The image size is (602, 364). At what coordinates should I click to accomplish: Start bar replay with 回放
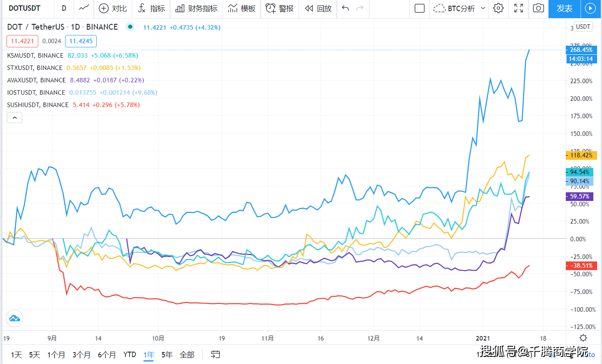(318, 8)
